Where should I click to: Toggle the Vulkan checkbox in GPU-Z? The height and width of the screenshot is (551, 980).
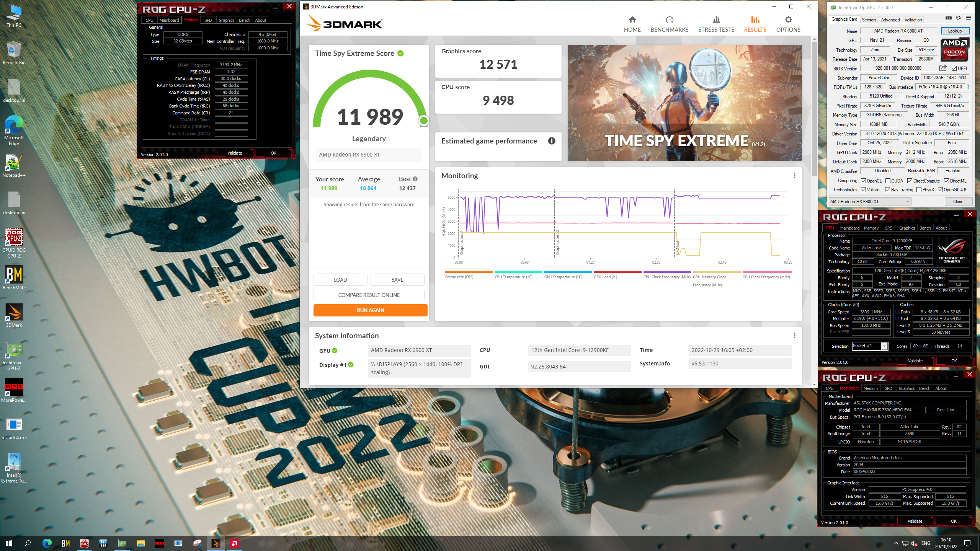(863, 190)
